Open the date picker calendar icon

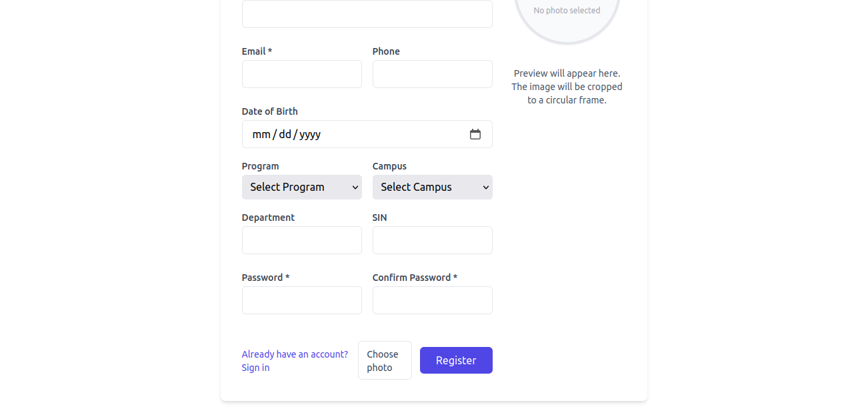coord(475,134)
